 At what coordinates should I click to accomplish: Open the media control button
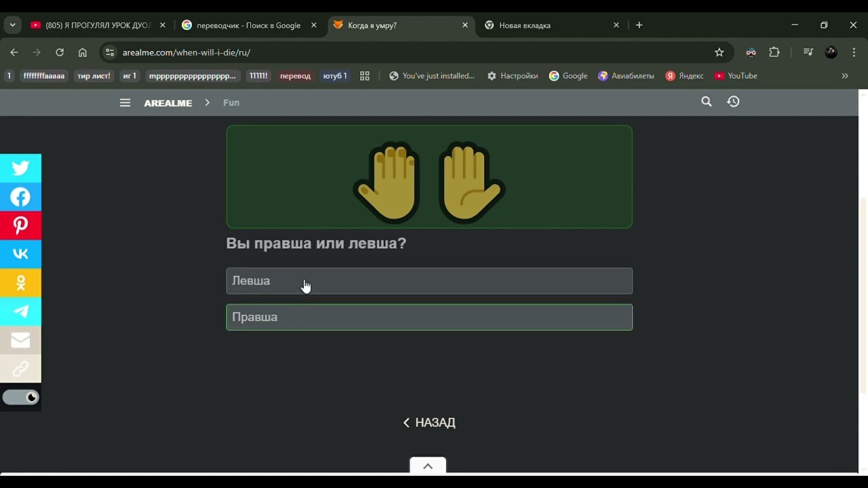tap(808, 52)
